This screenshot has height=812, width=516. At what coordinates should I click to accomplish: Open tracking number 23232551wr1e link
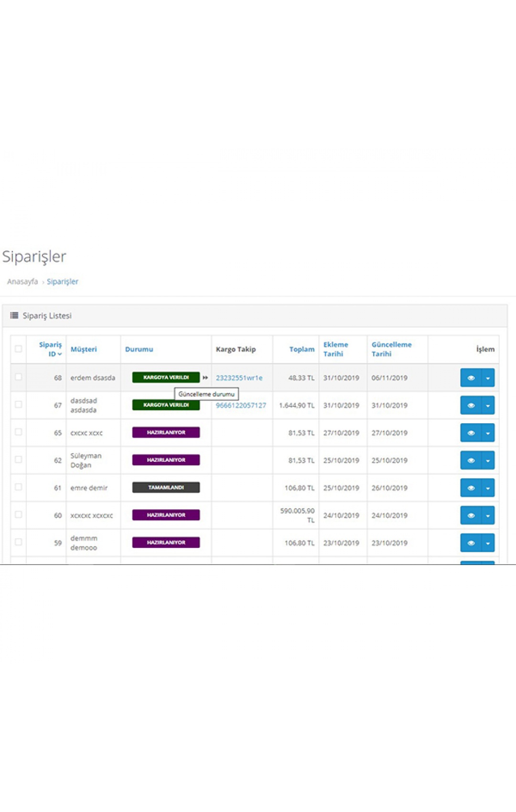click(239, 378)
